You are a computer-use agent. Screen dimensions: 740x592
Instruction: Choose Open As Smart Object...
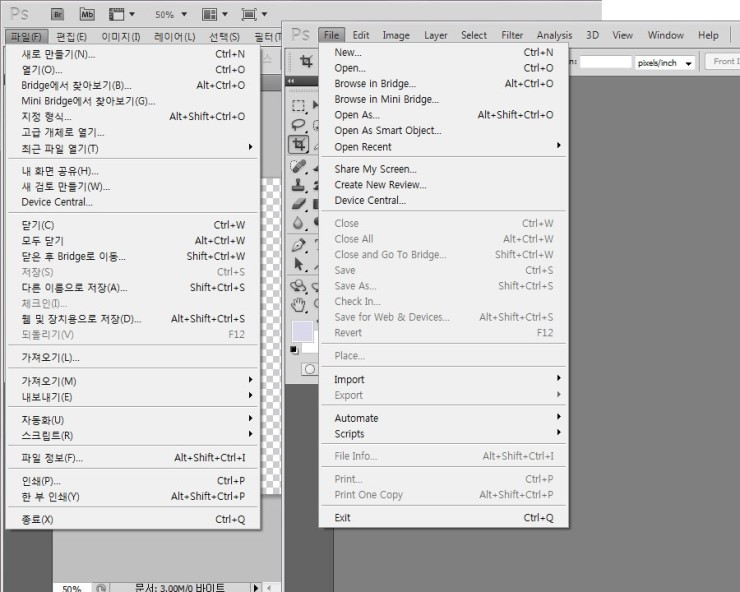(x=444, y=130)
